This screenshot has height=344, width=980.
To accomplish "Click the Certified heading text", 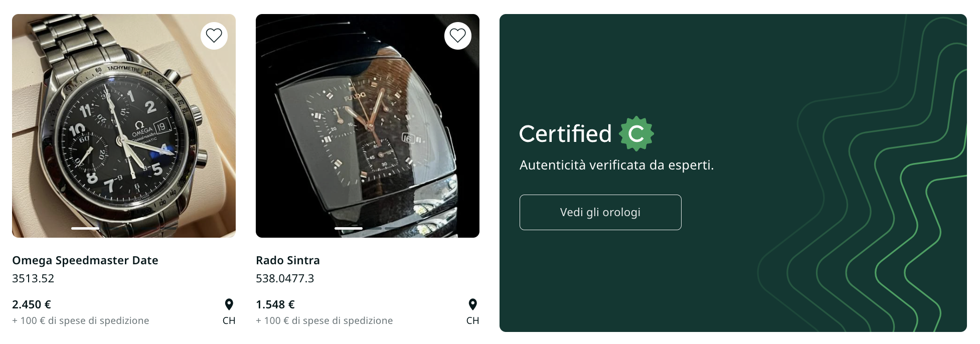I will [565, 134].
